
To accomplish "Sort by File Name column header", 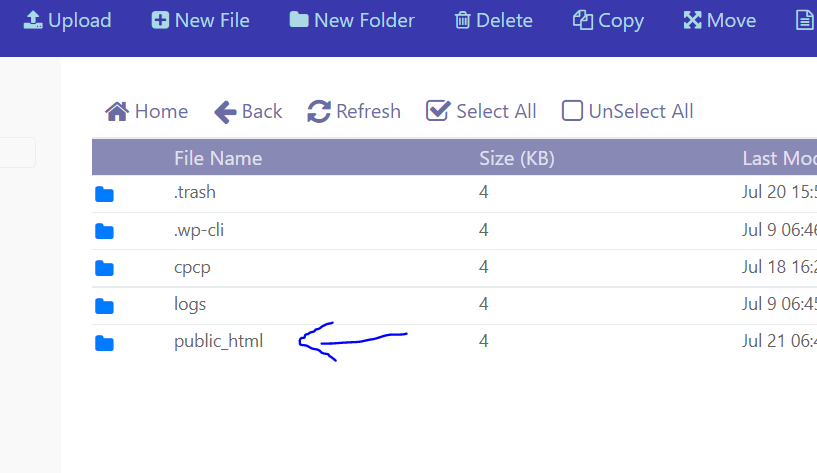I will (218, 158).
